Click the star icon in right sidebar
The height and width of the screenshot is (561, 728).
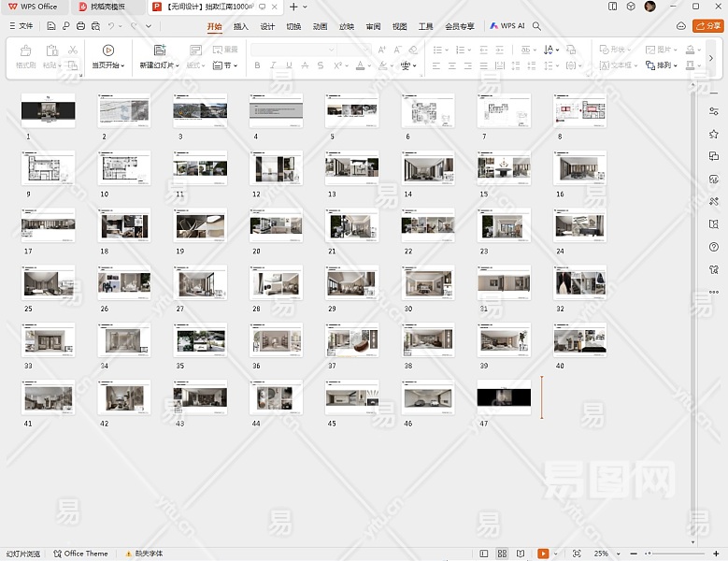point(714,134)
